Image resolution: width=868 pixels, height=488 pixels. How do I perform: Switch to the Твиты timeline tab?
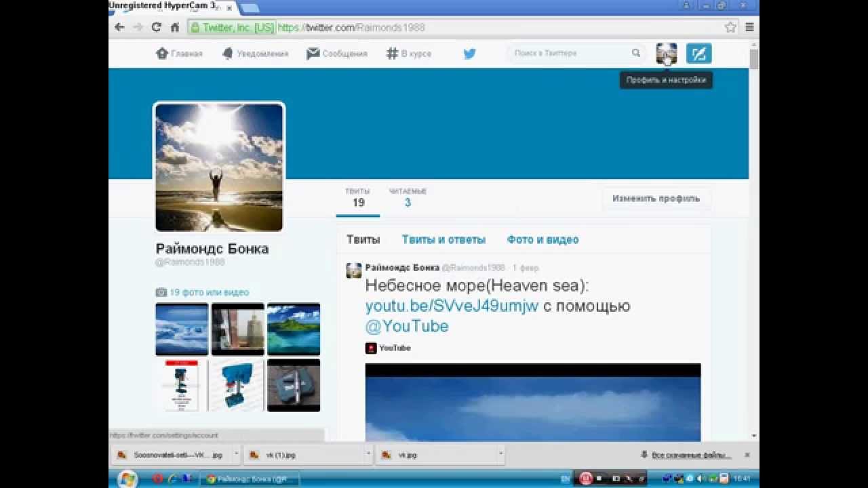pos(363,239)
